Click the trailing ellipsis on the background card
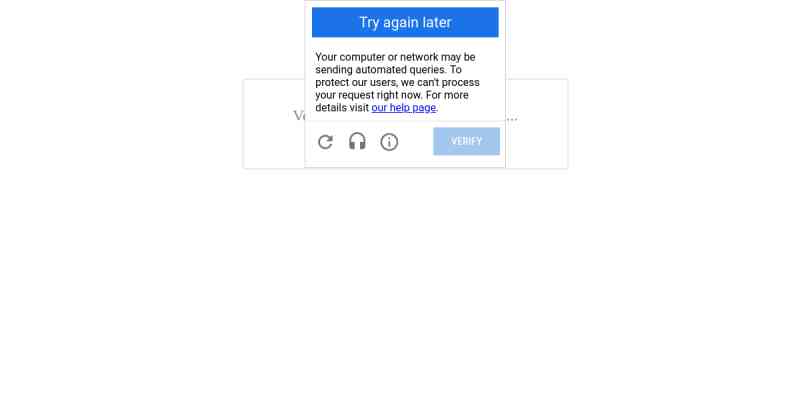 512,119
